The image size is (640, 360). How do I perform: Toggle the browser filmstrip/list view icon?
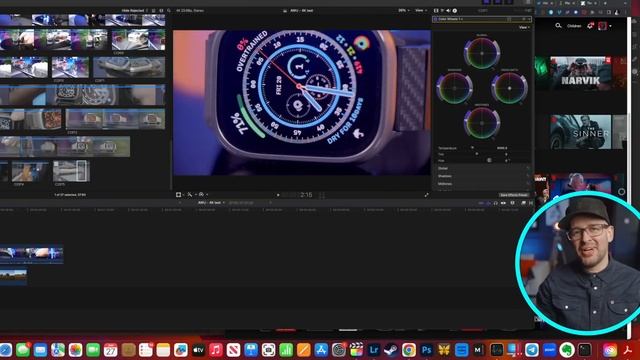pyautogui.click(x=153, y=11)
